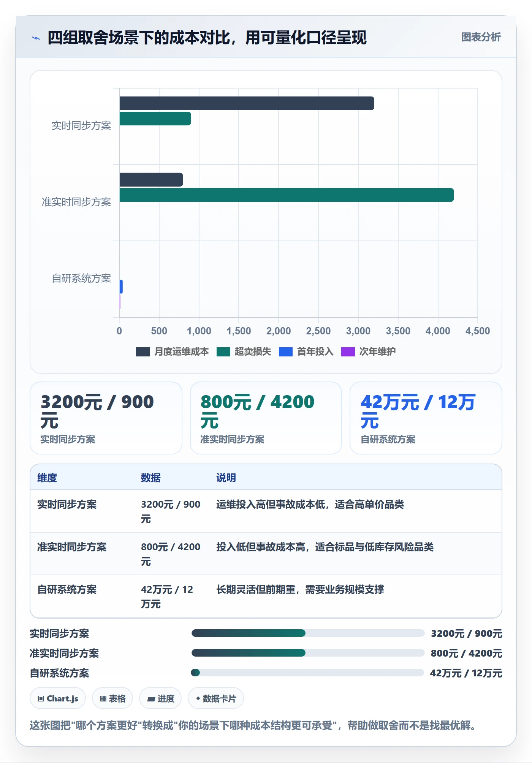Select the 42万元 / 12万元 data card
This screenshot has width=532, height=763.
point(426,418)
